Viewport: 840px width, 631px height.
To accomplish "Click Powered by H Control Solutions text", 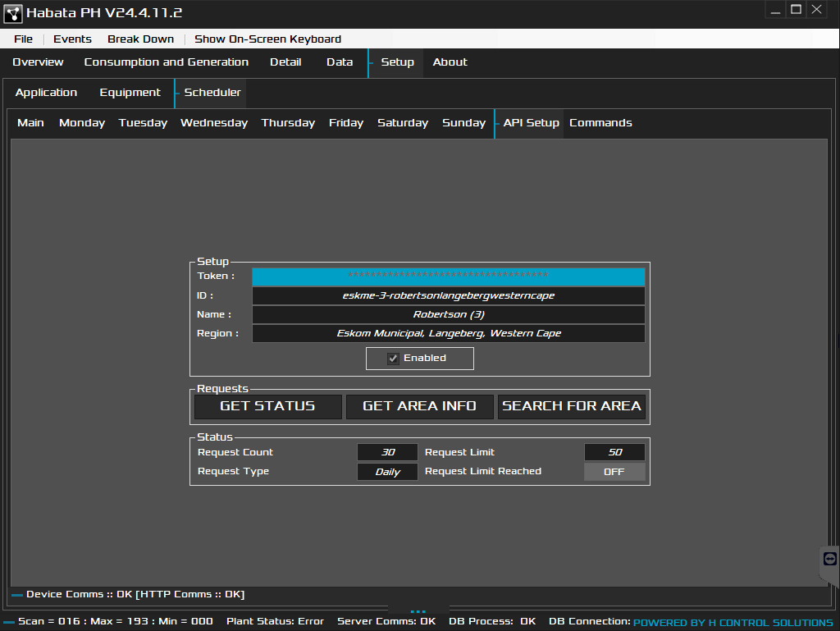I will point(733,623).
